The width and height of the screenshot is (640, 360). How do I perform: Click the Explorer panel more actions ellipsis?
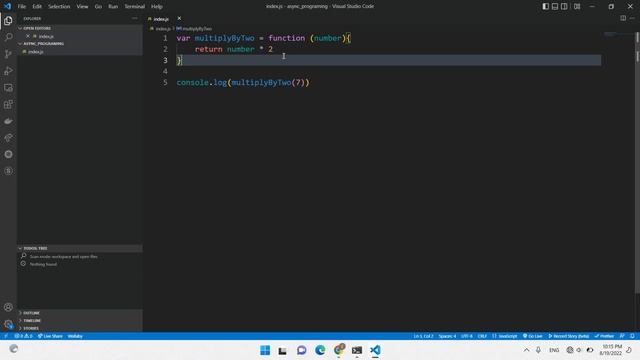(x=135, y=18)
